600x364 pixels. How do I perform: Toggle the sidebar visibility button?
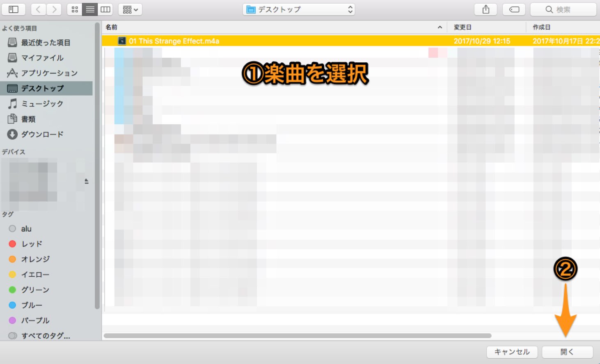[14, 9]
